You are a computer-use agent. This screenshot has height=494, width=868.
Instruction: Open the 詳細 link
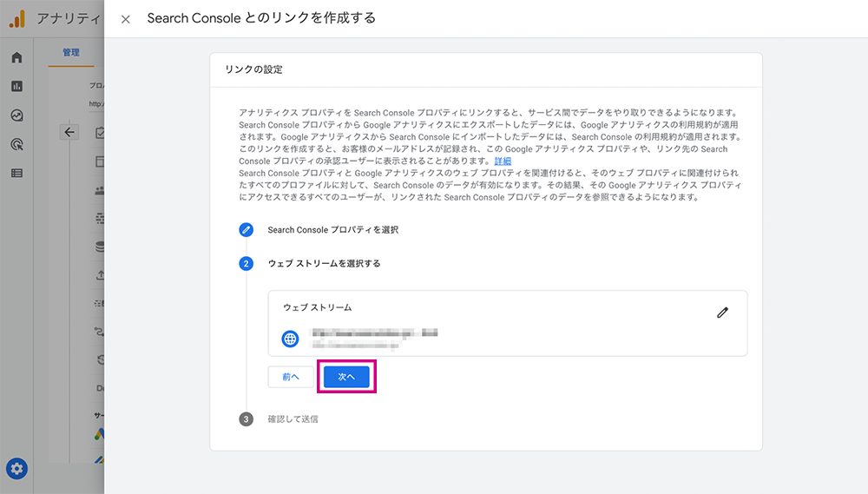pyautogui.click(x=503, y=161)
